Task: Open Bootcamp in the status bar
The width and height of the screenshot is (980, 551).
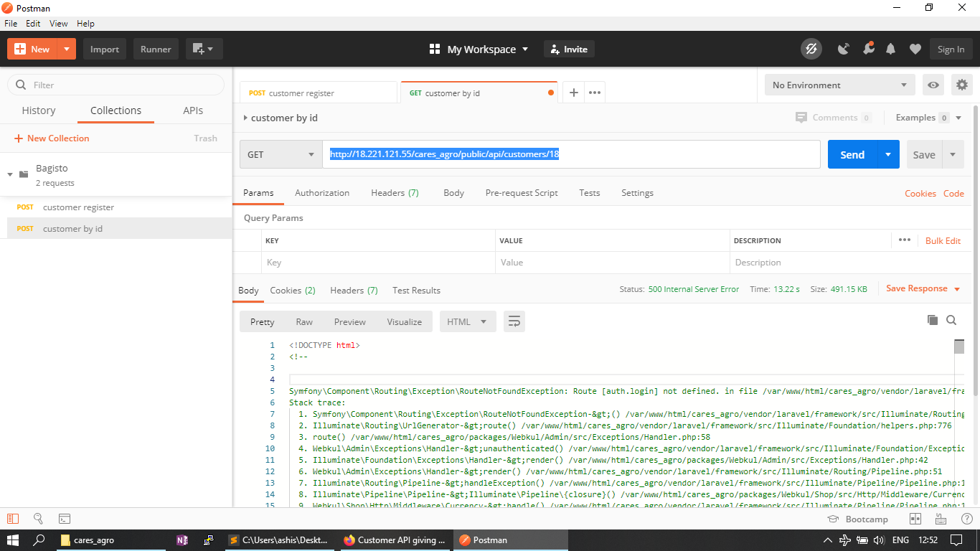Action: click(x=857, y=519)
